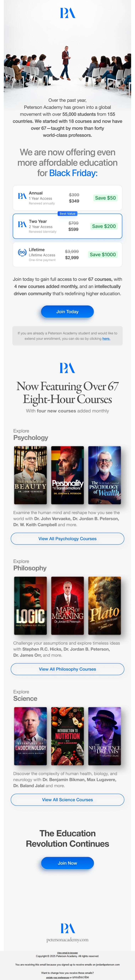135x980 pixels.
Task: Select the Introduction to Nutrition course cover
Action: pyautogui.click(x=67, y=736)
